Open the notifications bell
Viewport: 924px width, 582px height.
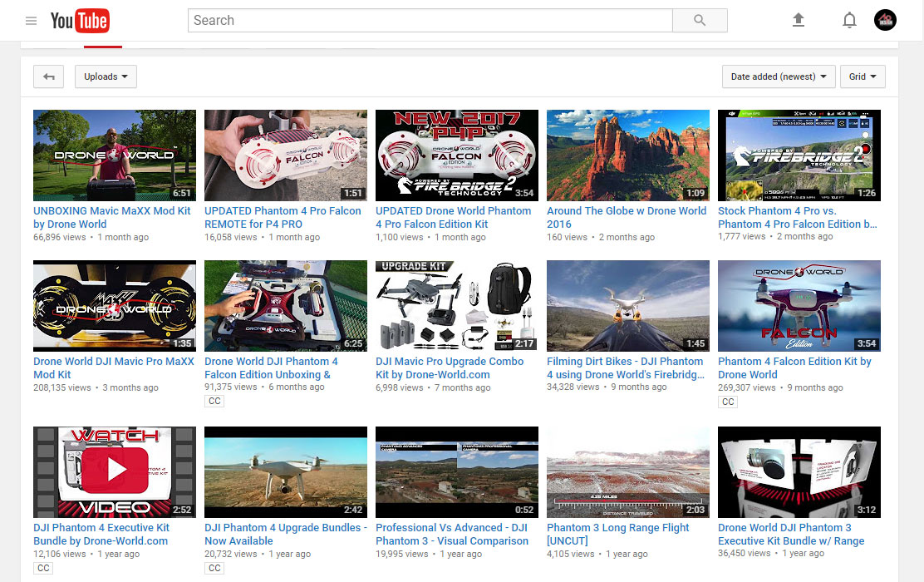click(x=849, y=21)
